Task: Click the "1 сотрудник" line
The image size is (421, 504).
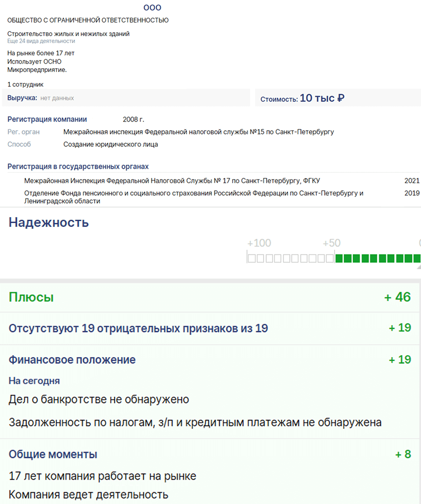Action: tap(25, 85)
